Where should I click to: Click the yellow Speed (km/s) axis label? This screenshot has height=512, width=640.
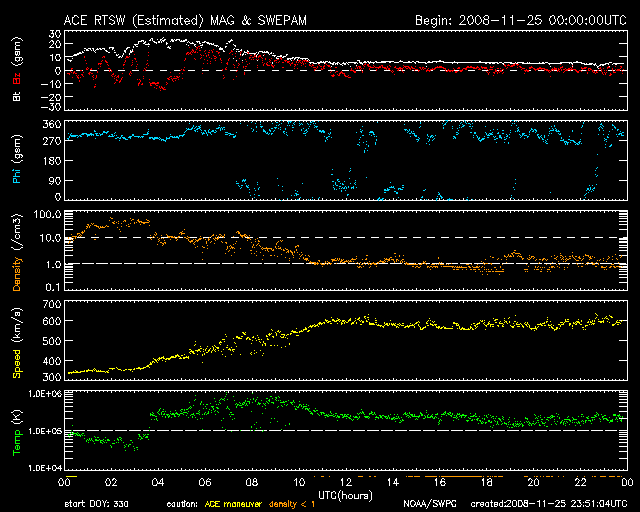click(16, 344)
